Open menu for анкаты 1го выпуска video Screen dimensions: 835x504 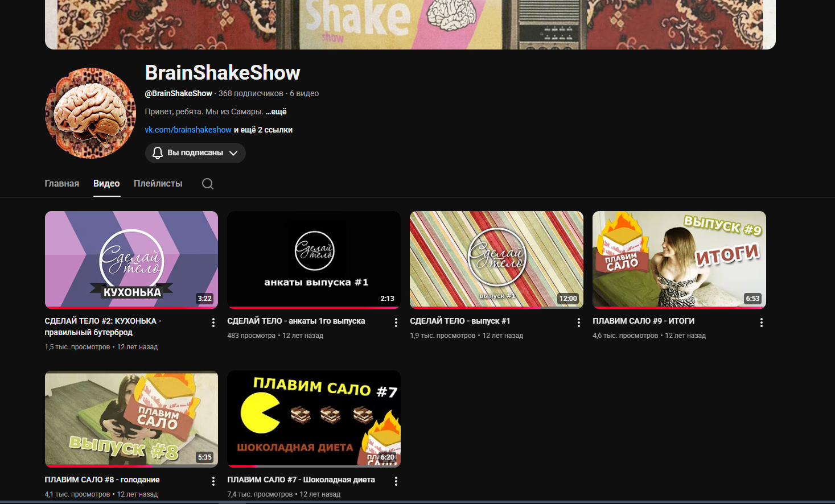pyautogui.click(x=396, y=323)
